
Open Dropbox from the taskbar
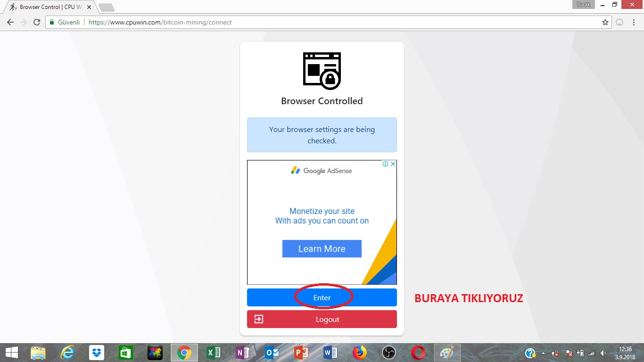coord(97,353)
